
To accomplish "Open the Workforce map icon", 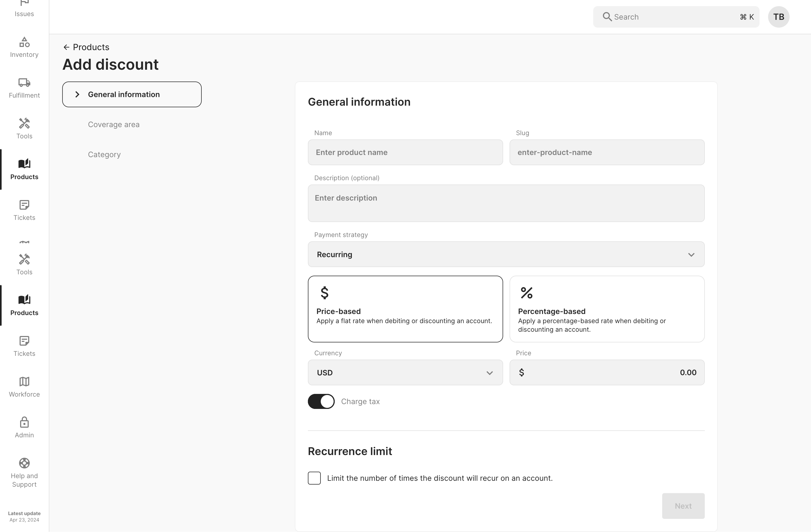I will click(24, 382).
